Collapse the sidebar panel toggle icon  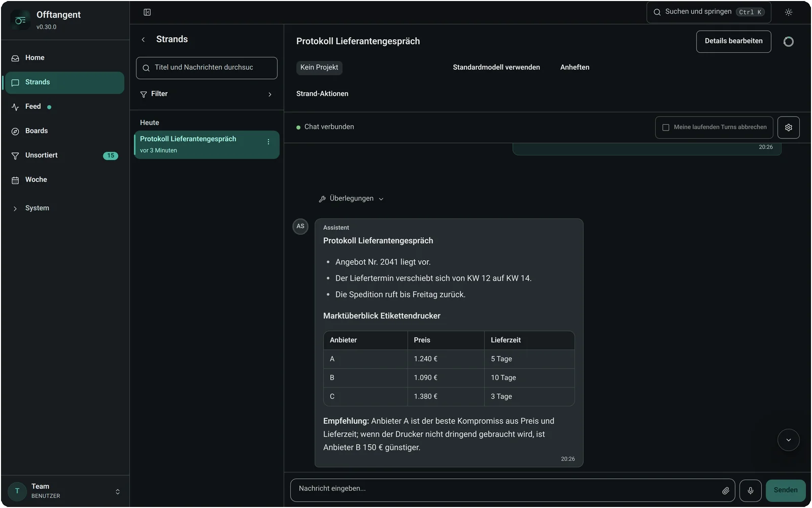click(x=147, y=12)
